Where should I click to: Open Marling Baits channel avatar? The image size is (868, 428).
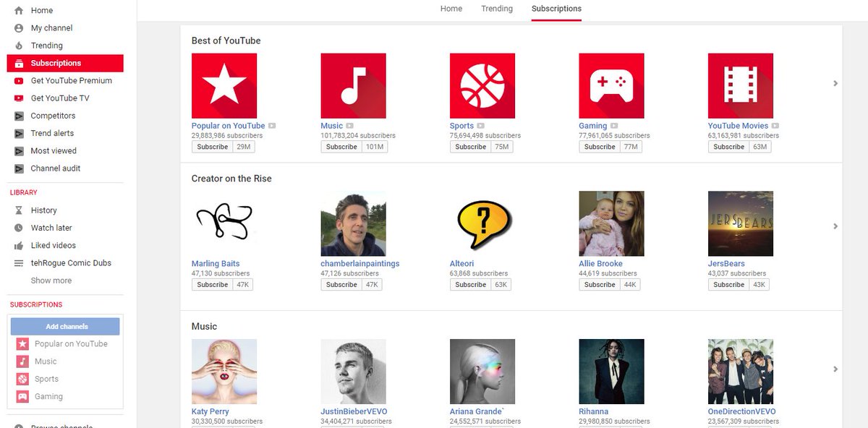click(x=224, y=223)
